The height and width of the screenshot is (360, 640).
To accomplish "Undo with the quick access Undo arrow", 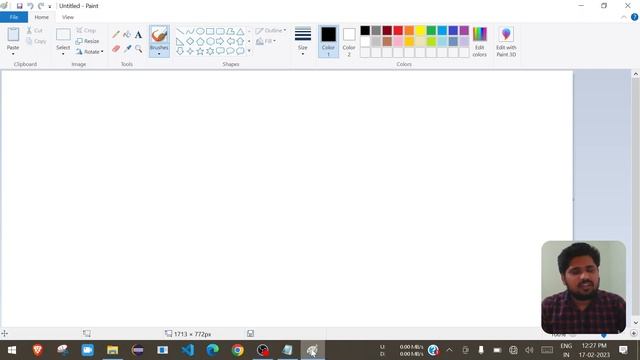I will 30,6.
